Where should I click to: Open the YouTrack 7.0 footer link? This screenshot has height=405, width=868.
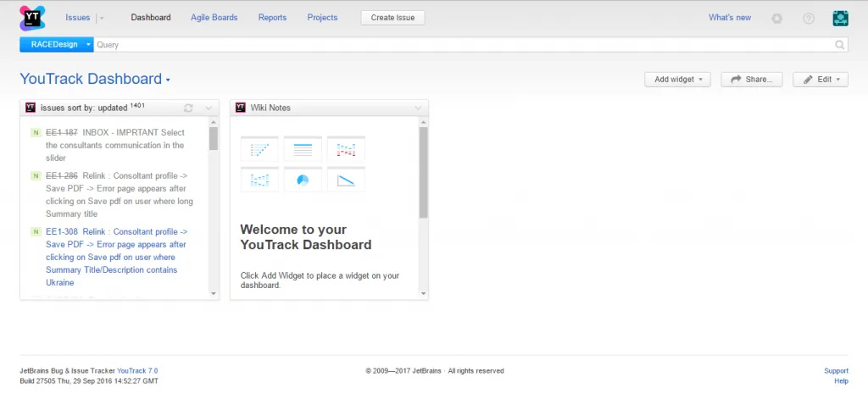click(137, 371)
